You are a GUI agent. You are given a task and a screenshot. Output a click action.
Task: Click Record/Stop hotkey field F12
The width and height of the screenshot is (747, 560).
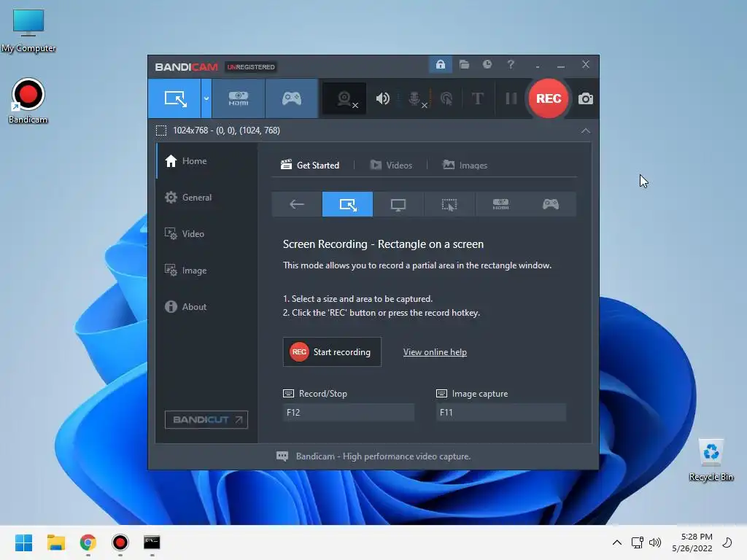[349, 413]
